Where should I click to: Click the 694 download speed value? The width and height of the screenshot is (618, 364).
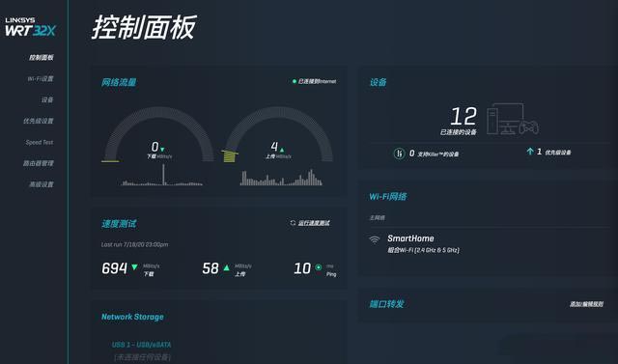[114, 268]
